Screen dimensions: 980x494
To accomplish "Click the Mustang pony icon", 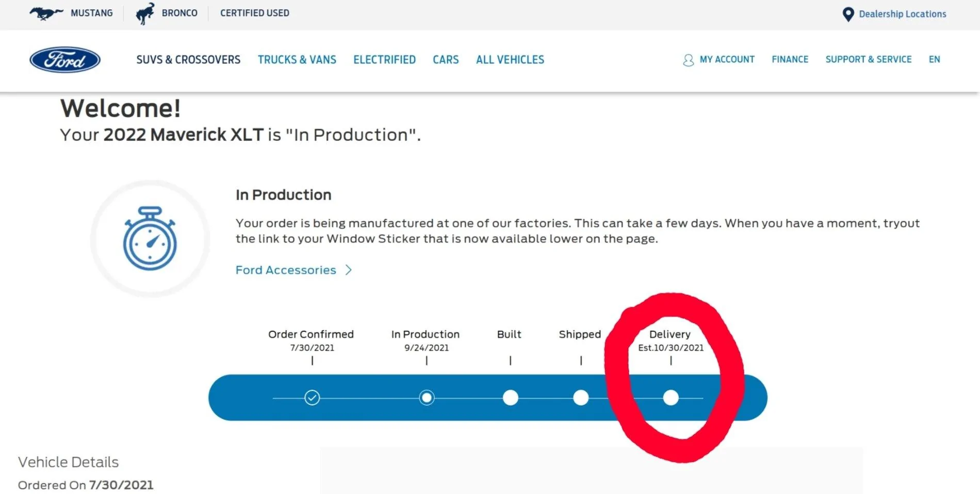I will point(46,13).
